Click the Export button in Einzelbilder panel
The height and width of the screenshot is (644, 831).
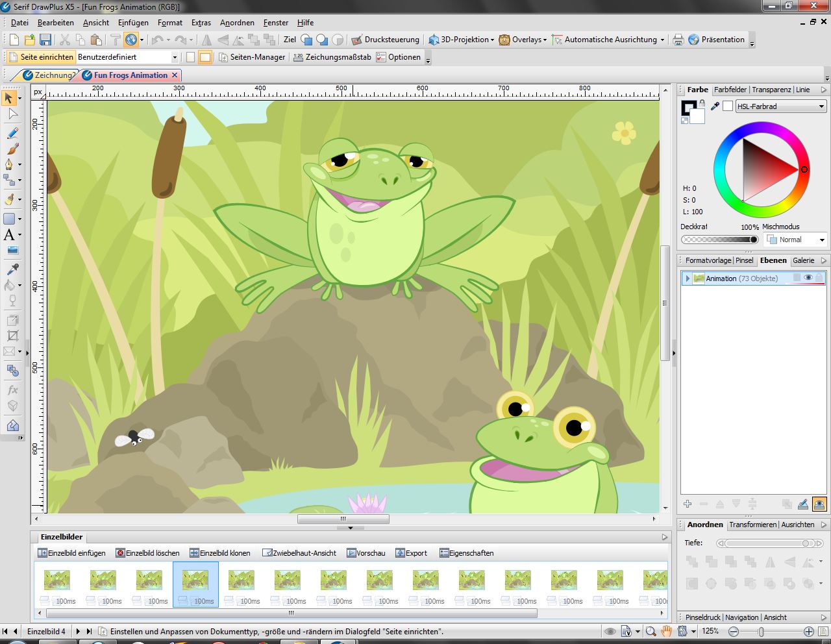pyautogui.click(x=411, y=553)
